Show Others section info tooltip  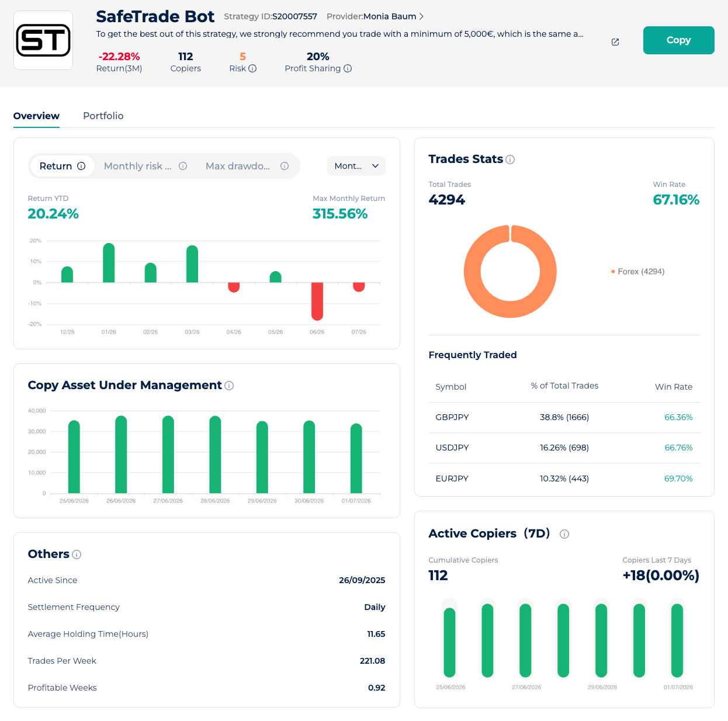click(77, 554)
